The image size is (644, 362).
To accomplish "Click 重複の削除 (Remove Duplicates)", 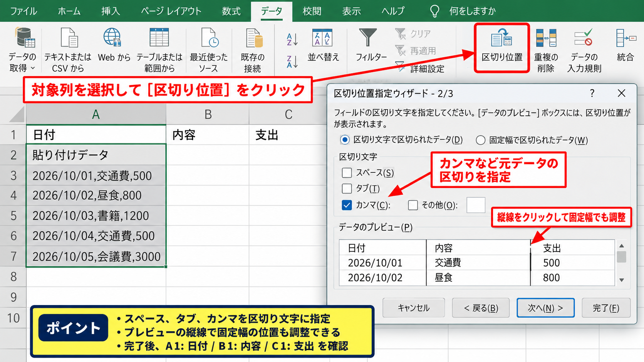I will pyautogui.click(x=546, y=50).
